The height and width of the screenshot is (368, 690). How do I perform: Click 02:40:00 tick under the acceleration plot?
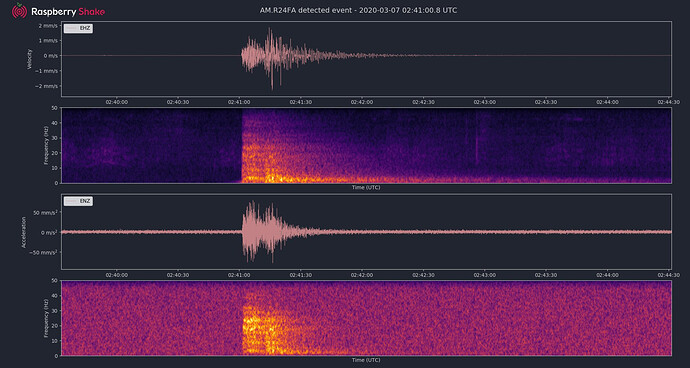pos(117,275)
